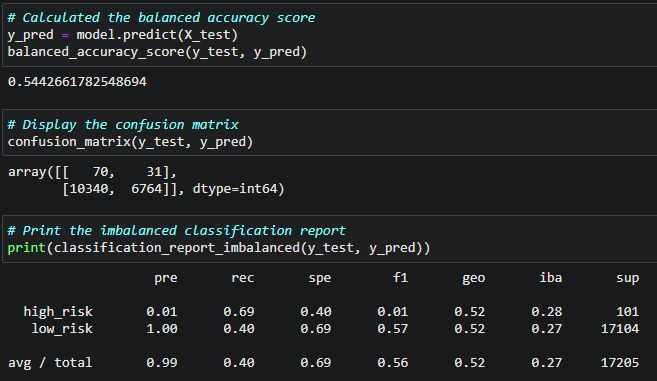Click low_risk f1 value 0.57
Screen dimensions: 657x381
[393, 329]
